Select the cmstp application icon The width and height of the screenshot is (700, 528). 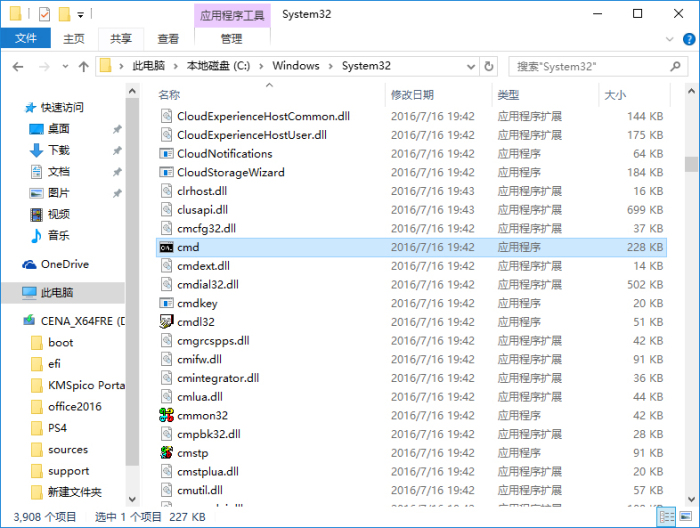point(166,453)
